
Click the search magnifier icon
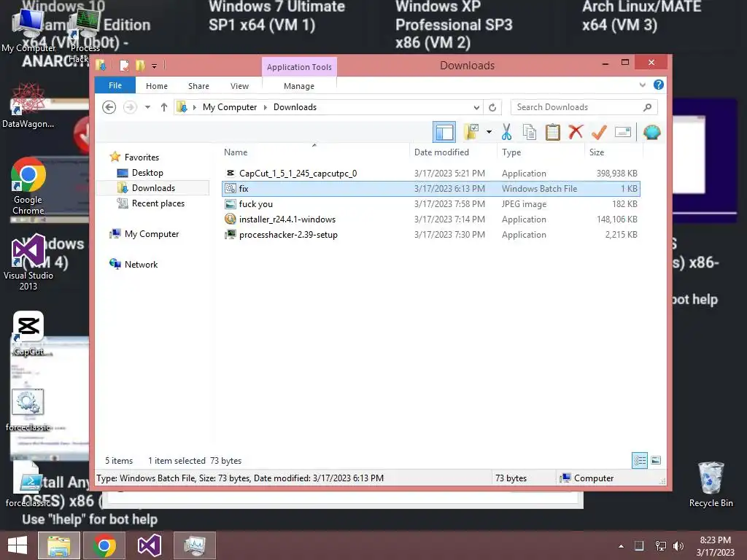[x=648, y=107]
